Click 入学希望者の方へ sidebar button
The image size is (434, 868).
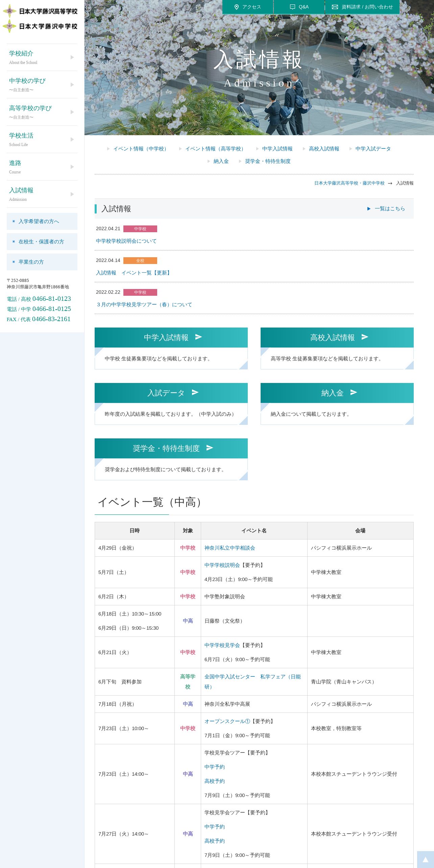42,221
